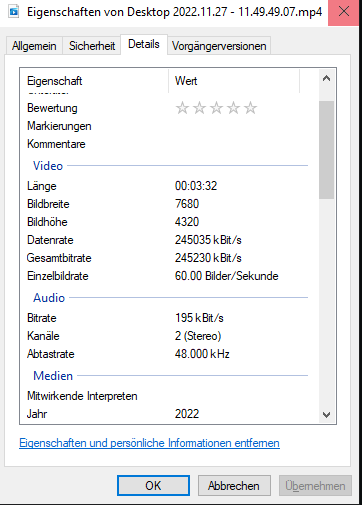Set Bewertung to five stars
The width and height of the screenshot is (362, 505).
(250, 108)
